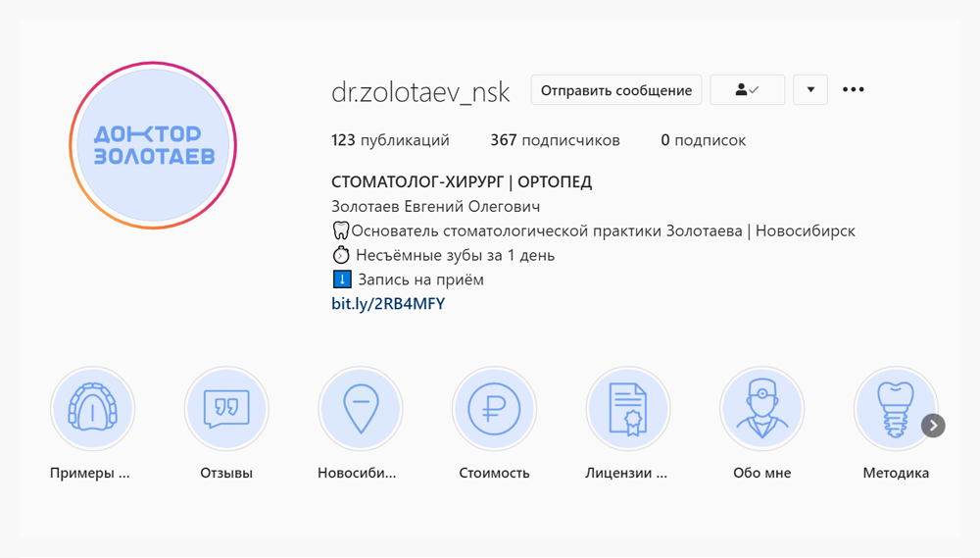The image size is (980, 558).
Task: Click the following status person-check button
Action: coord(747,90)
